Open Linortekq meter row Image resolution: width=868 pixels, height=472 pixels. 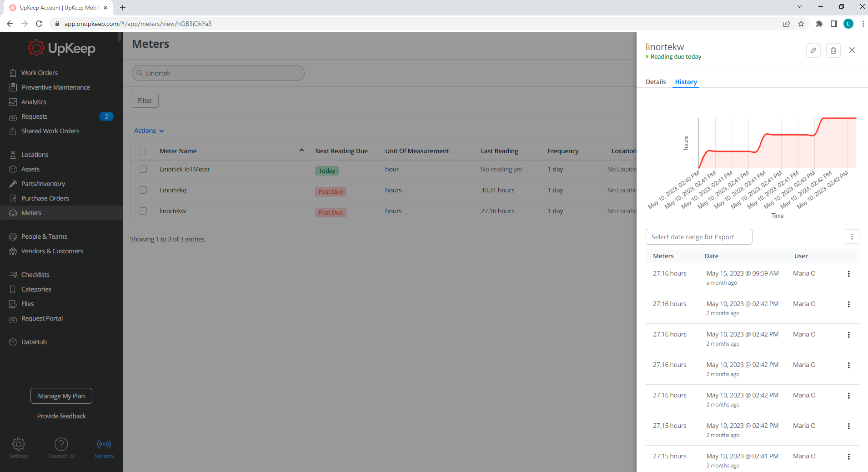click(173, 190)
